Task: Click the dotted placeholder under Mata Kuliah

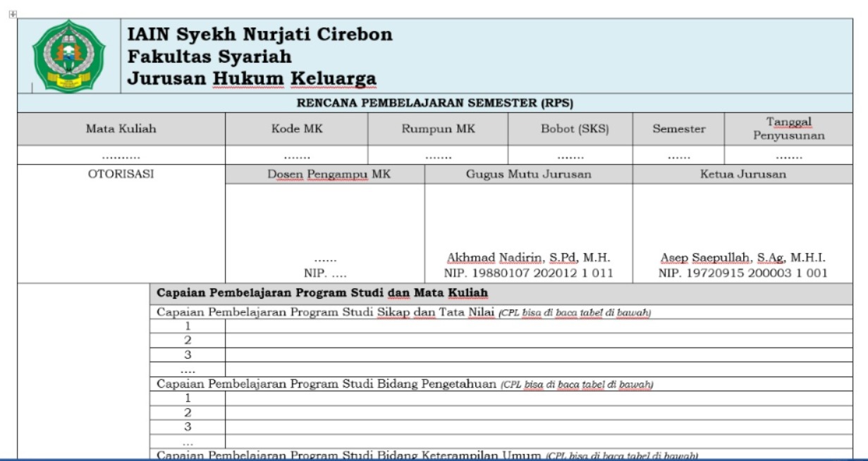Action: click(121, 156)
